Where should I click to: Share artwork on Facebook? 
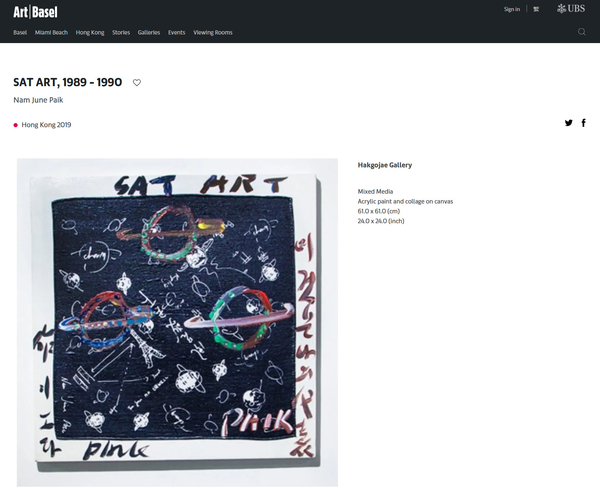click(584, 123)
